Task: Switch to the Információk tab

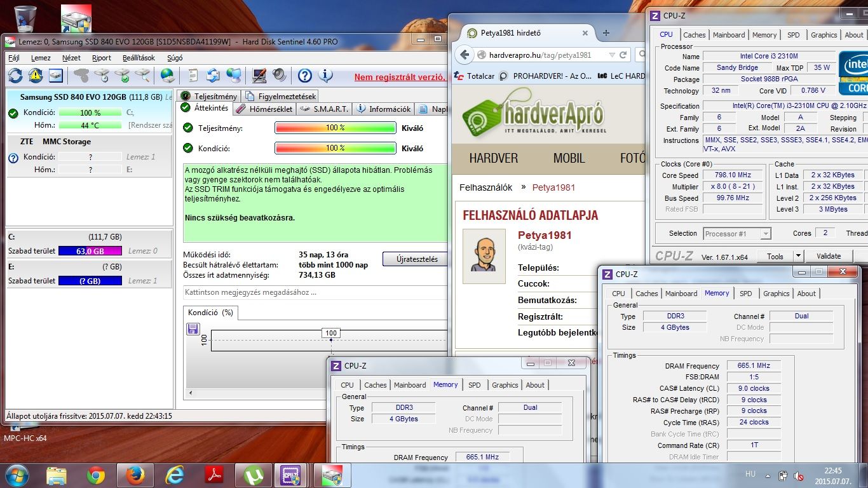Action: click(383, 109)
